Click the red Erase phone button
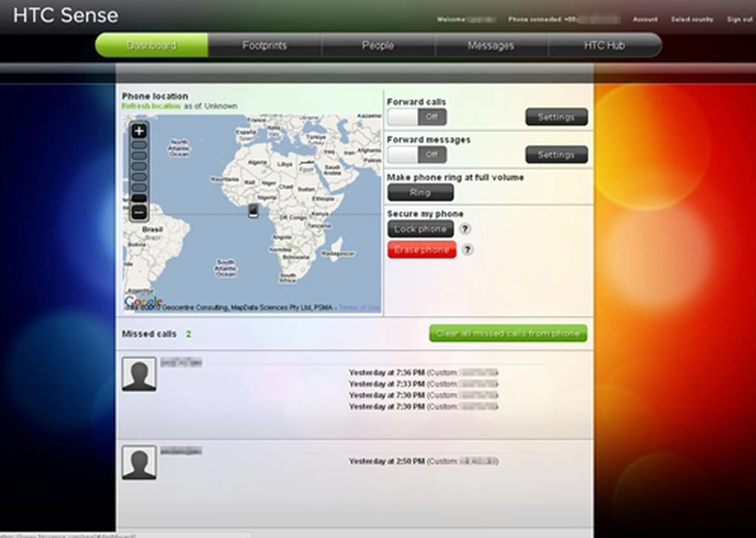The height and width of the screenshot is (538, 756). tap(421, 250)
